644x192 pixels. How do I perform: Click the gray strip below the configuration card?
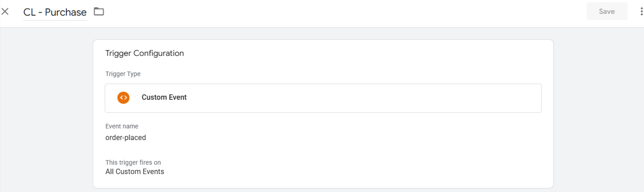[x=323, y=190]
